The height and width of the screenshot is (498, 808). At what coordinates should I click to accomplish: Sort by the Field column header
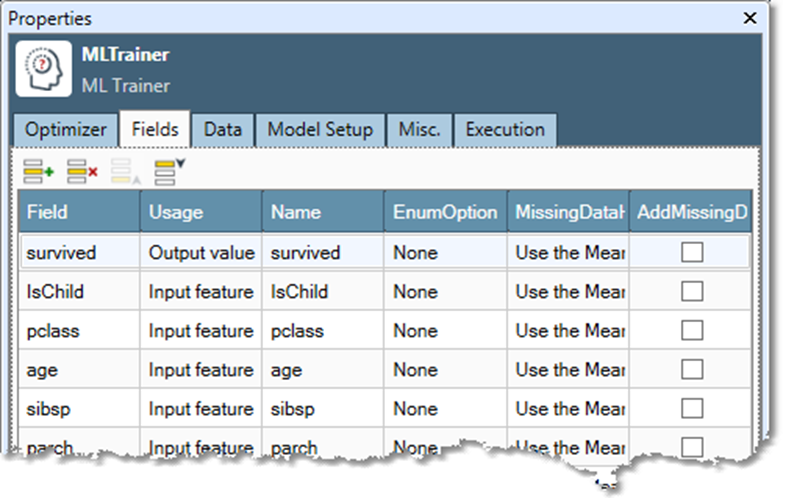pos(79,212)
